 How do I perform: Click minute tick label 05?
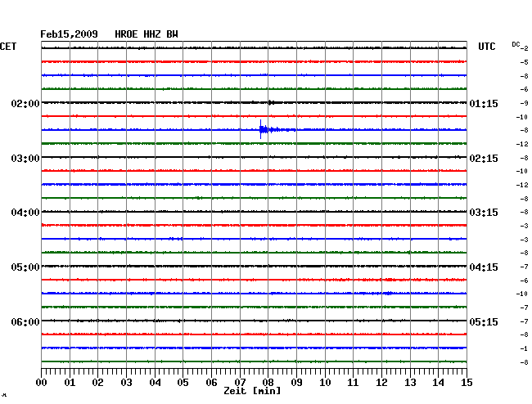coord(183,382)
